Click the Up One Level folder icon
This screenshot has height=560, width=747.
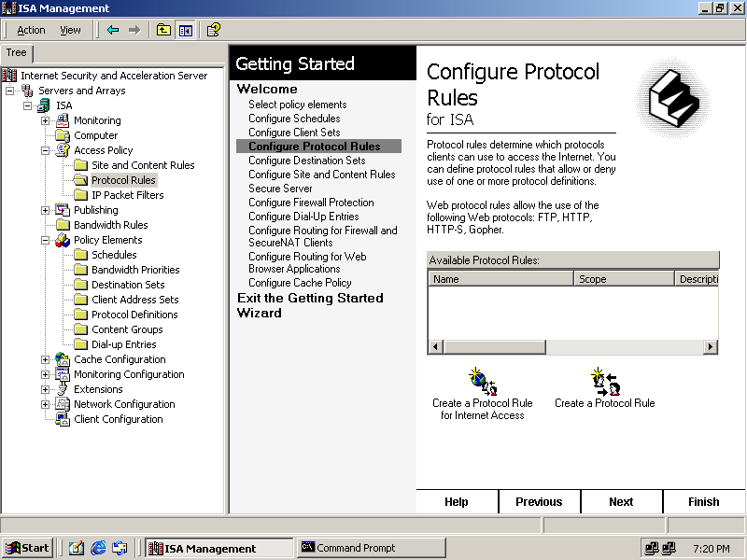pyautogui.click(x=163, y=30)
